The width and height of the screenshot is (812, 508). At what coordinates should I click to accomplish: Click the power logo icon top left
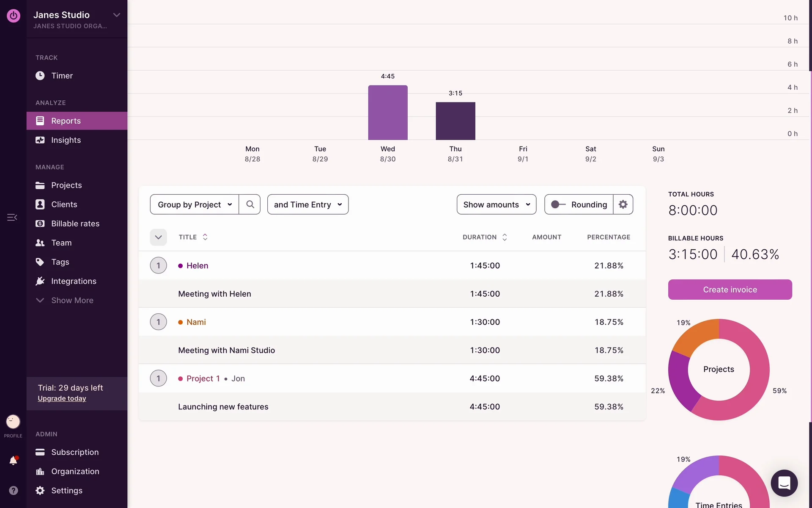pyautogui.click(x=13, y=16)
